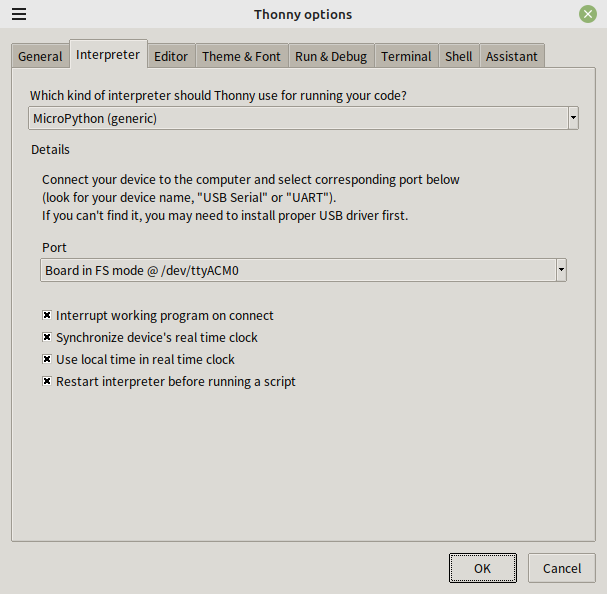The image size is (607, 594).
Task: Go to the Theme & Font tab
Action: pos(242,56)
